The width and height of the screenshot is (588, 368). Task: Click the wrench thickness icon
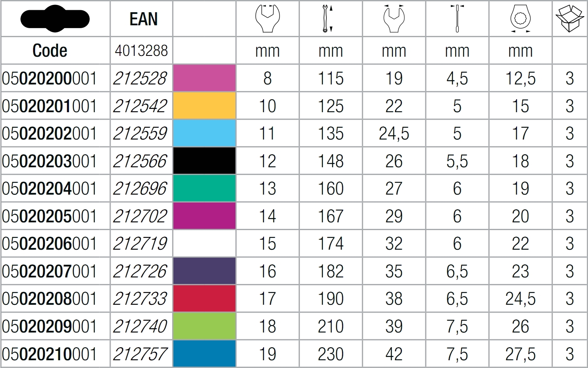point(457,19)
